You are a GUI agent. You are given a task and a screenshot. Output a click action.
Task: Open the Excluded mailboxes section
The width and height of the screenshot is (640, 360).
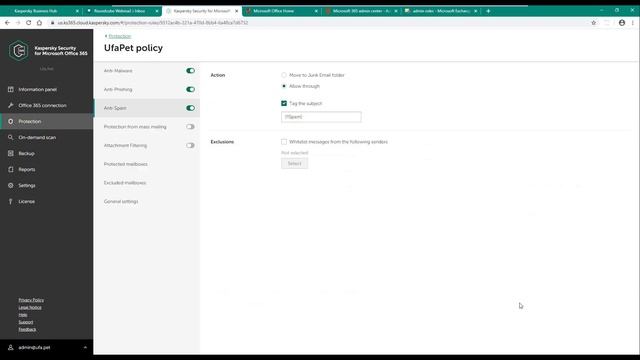(x=125, y=183)
